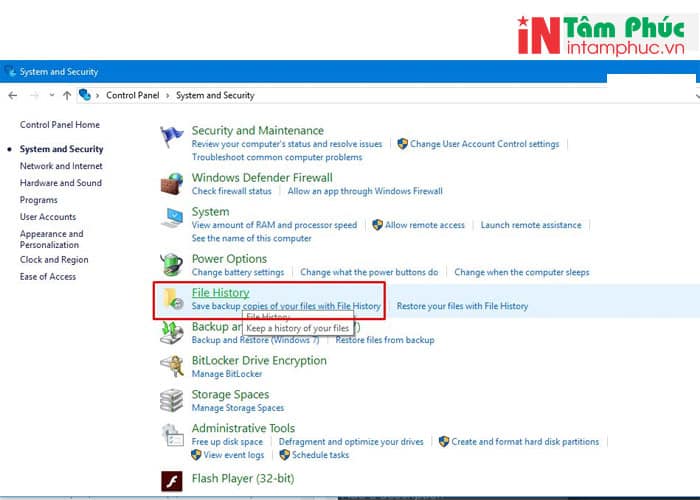Open the Windows Defender Firewall icon
700x500 pixels.
coord(173,184)
